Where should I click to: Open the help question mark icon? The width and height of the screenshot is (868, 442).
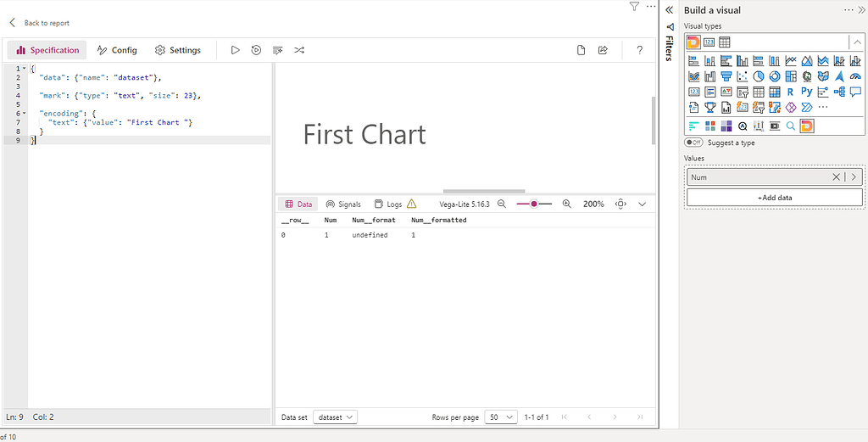coord(639,50)
